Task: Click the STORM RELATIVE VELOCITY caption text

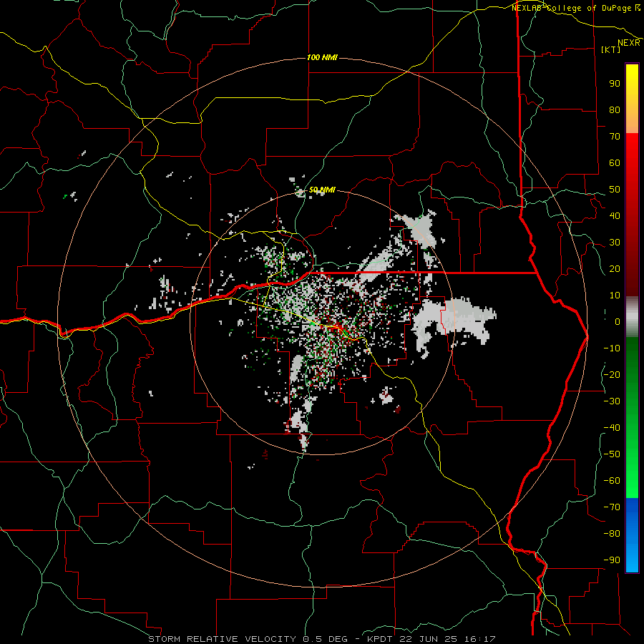Action: click(224, 639)
